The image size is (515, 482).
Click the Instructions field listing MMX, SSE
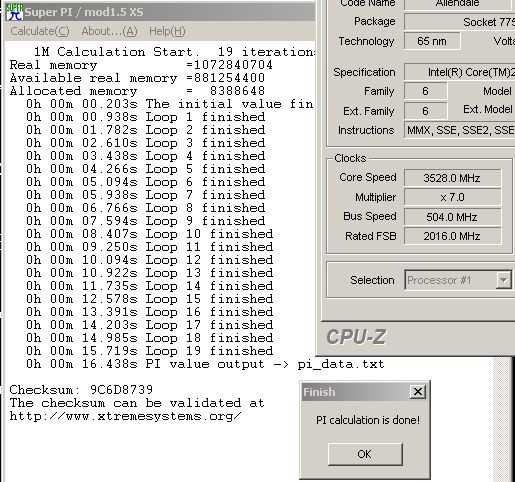pos(460,130)
